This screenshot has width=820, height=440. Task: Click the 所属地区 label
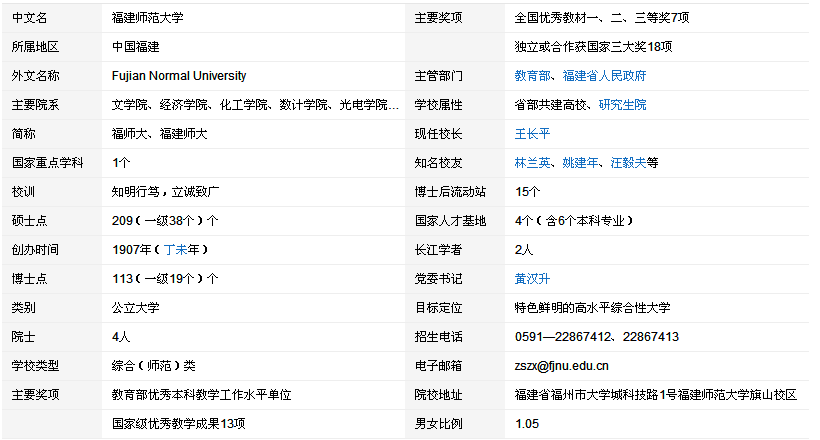click(x=36, y=47)
